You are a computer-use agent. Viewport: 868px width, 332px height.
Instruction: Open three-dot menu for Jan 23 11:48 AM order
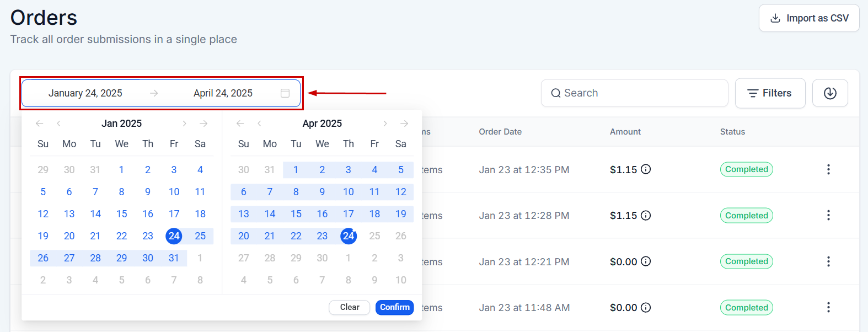coord(828,307)
